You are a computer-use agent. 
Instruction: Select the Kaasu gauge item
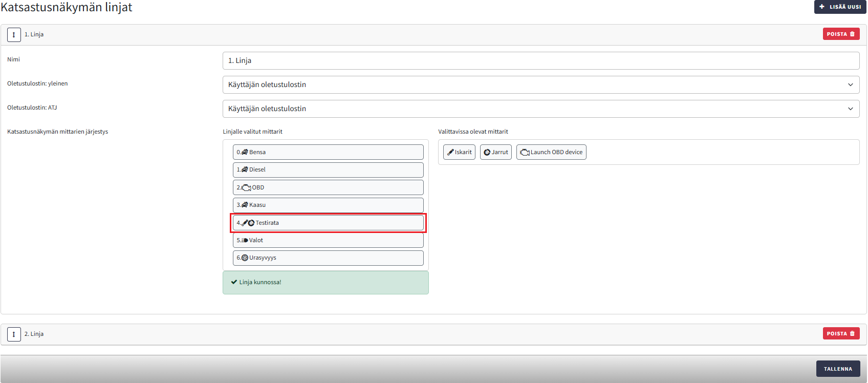328,205
